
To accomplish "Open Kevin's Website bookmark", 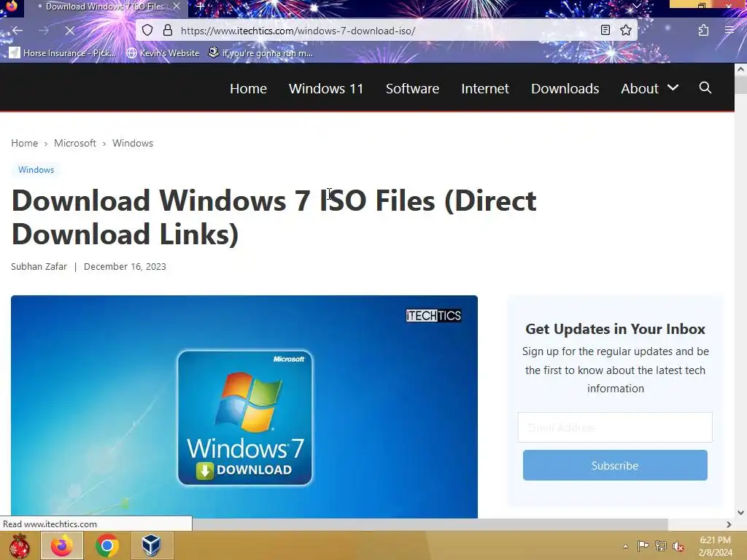I will click(163, 52).
